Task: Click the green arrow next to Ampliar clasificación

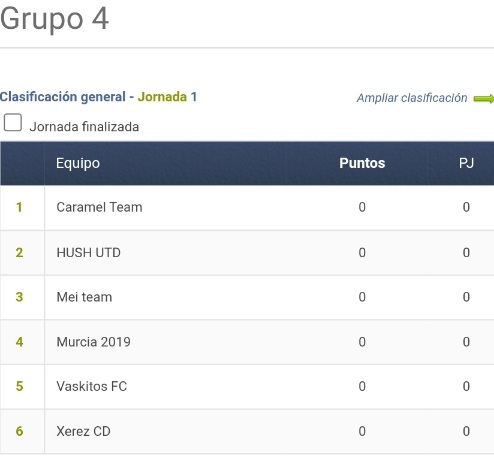Action: 484,99
